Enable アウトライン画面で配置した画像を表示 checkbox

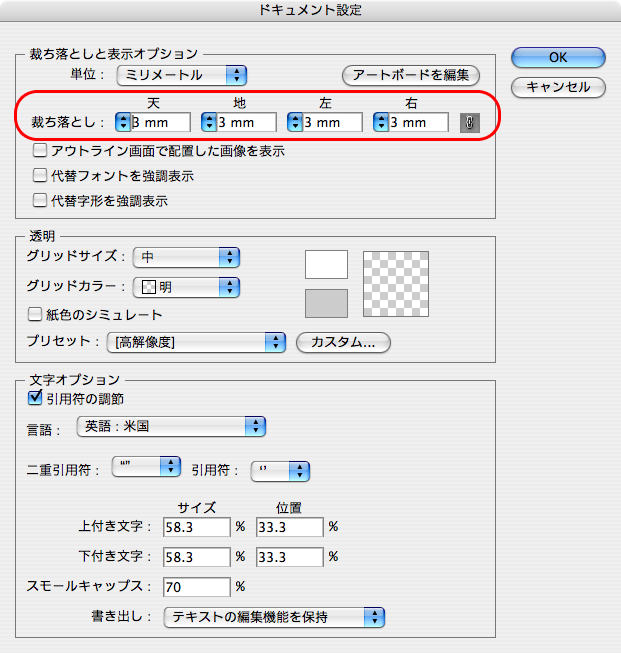coord(40,150)
